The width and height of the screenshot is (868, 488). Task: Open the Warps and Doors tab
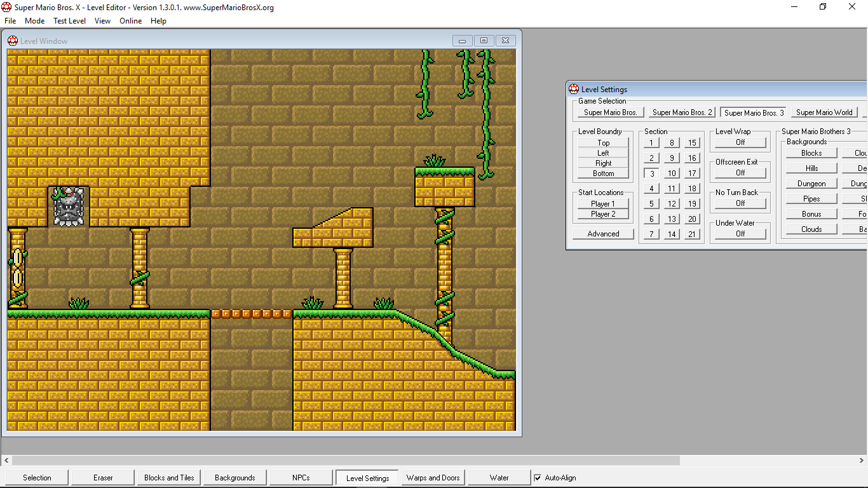tap(433, 478)
